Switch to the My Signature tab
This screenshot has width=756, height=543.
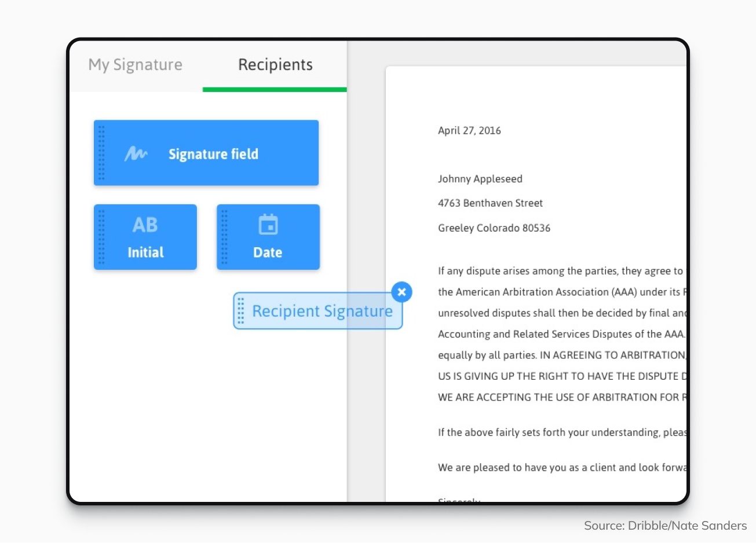135,65
